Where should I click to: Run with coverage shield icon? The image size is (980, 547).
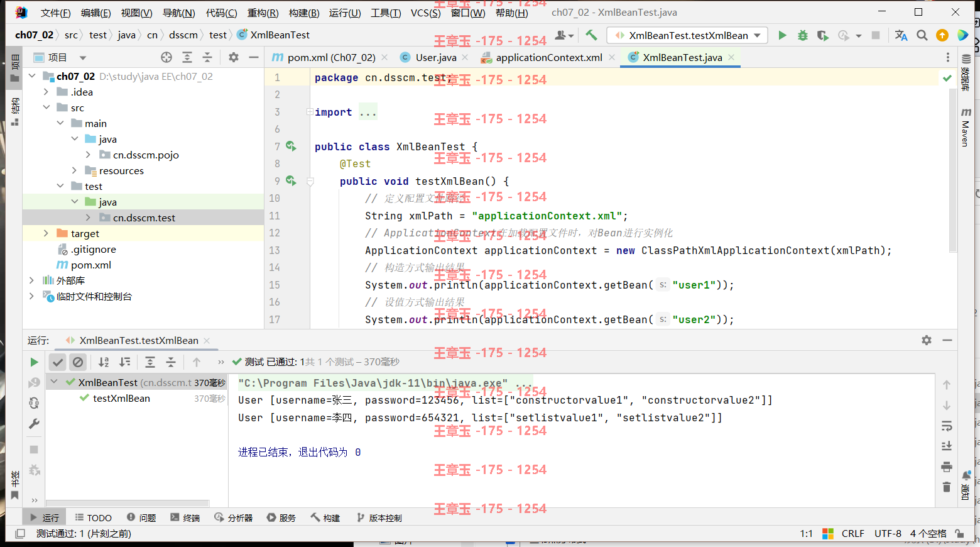pyautogui.click(x=822, y=35)
